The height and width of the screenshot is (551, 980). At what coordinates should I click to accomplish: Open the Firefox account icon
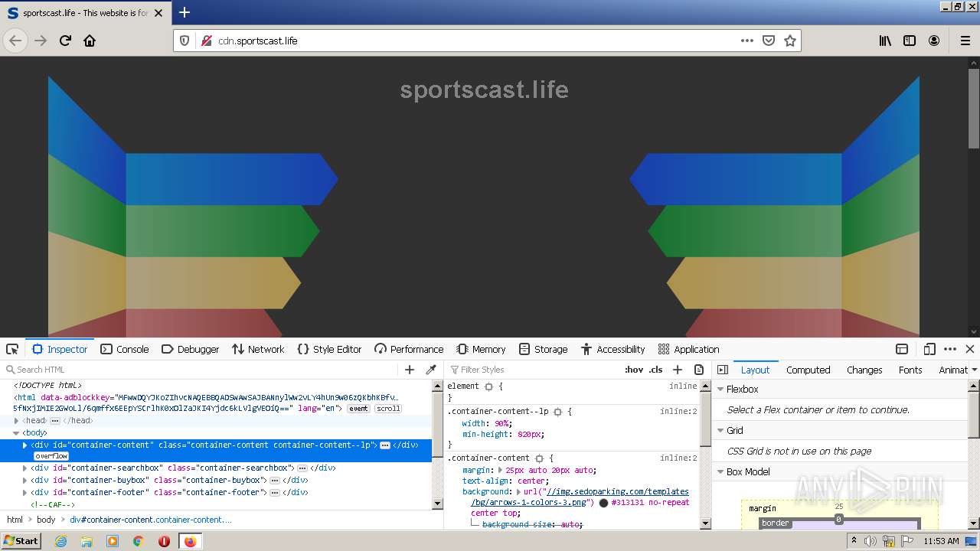(934, 41)
